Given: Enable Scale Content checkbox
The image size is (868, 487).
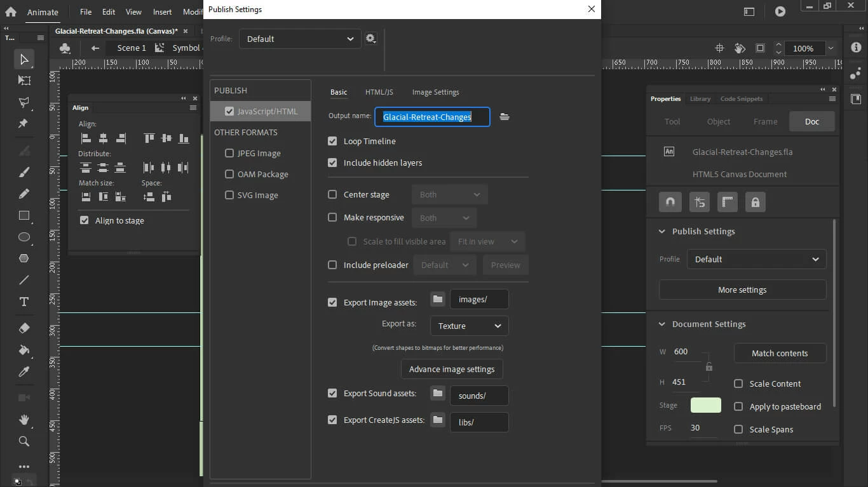Looking at the screenshot, I should pyautogui.click(x=738, y=384).
